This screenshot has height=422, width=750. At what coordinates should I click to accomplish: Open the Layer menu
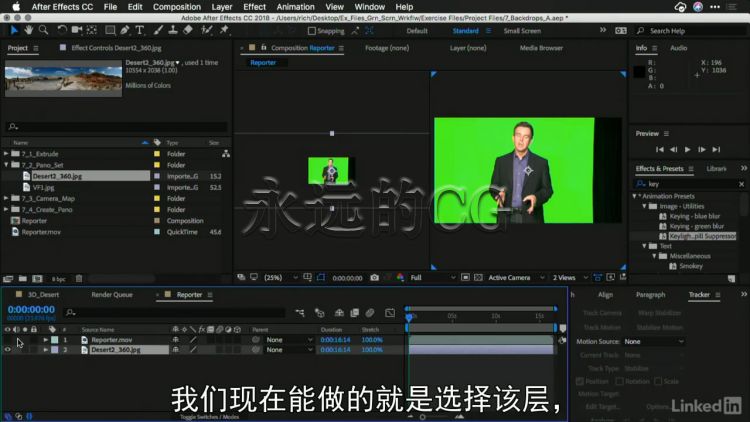tap(221, 7)
